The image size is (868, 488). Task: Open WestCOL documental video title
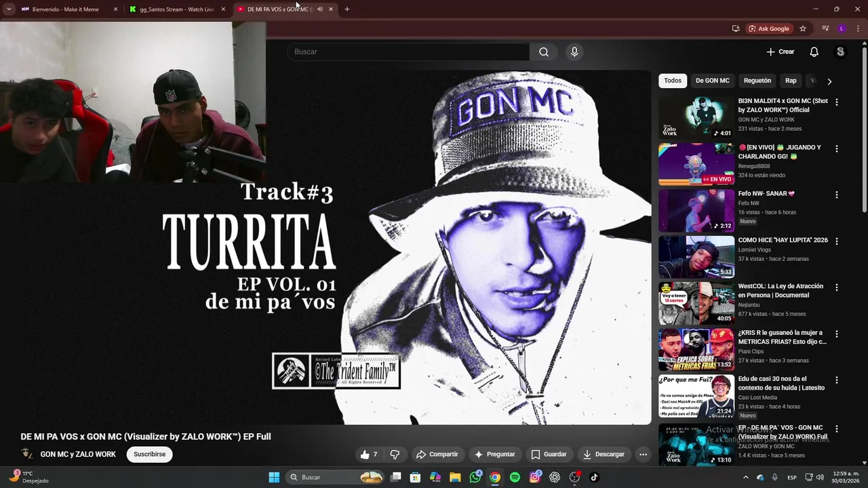coord(781,291)
